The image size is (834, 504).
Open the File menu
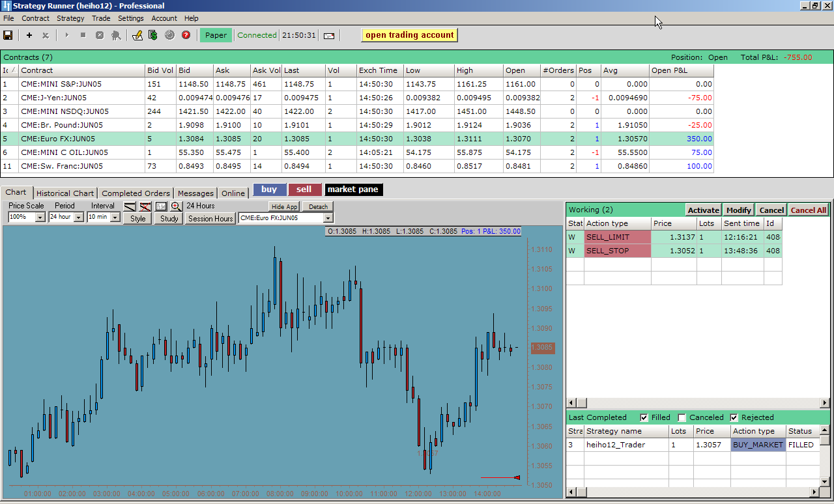[8, 18]
